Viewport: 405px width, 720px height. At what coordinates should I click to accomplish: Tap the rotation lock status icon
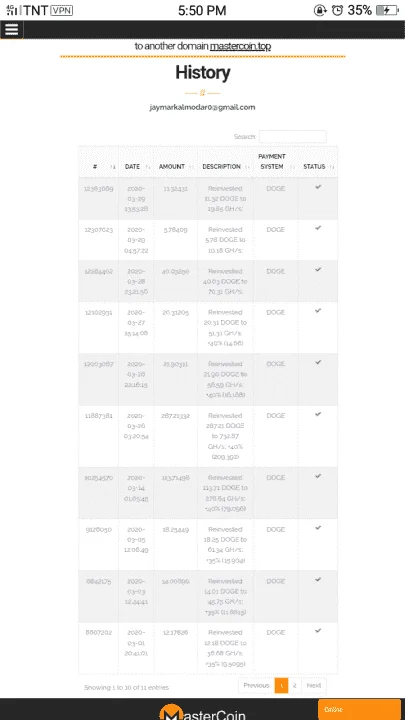tap(320, 10)
